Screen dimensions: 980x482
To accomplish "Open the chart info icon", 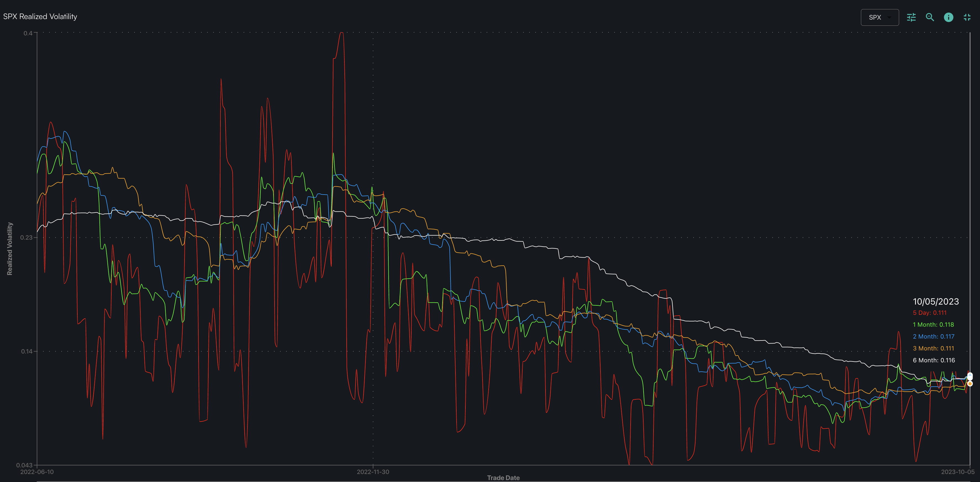I will click(x=949, y=17).
